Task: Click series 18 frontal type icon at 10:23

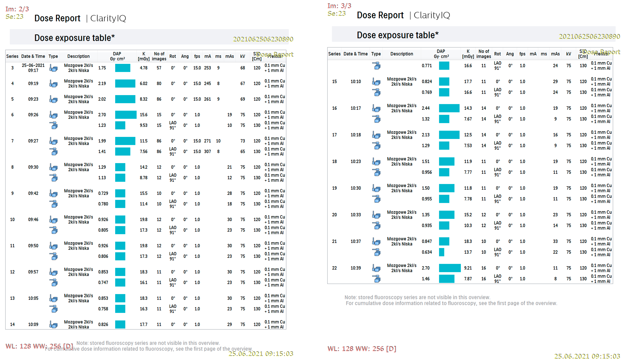Action: pyautogui.click(x=376, y=162)
